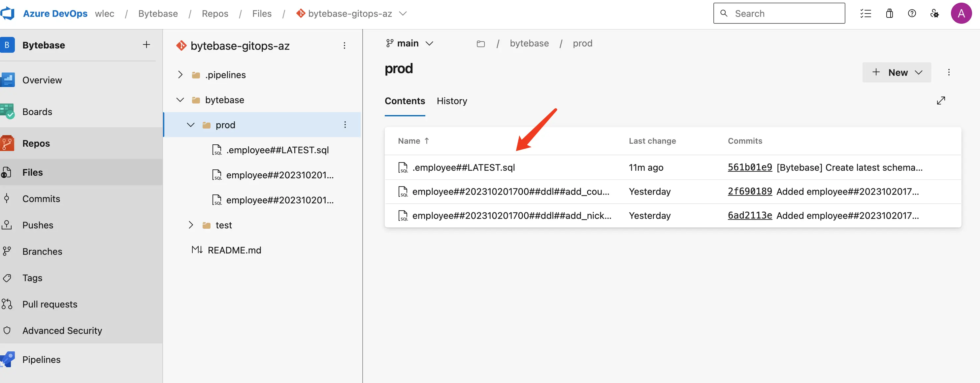The width and height of the screenshot is (980, 383).
Task: Collapse the bytebase folder
Action: tap(180, 100)
